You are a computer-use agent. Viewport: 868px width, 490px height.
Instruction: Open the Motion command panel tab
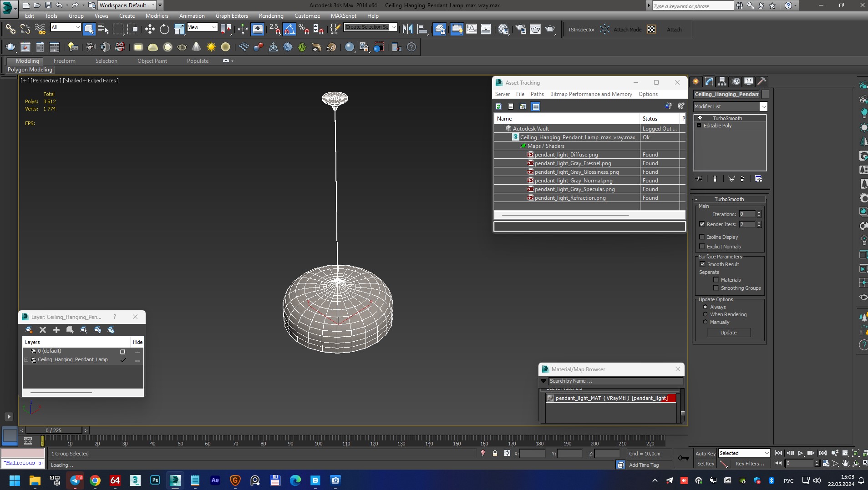[x=736, y=81]
